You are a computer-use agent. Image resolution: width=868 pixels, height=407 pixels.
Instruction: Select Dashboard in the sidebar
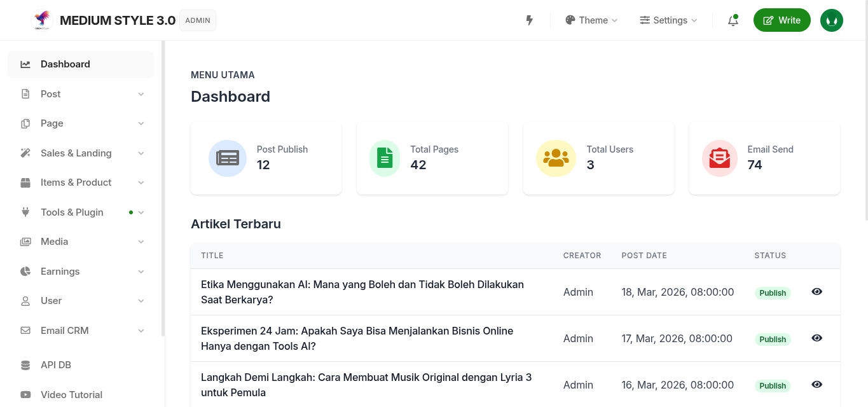[81, 64]
